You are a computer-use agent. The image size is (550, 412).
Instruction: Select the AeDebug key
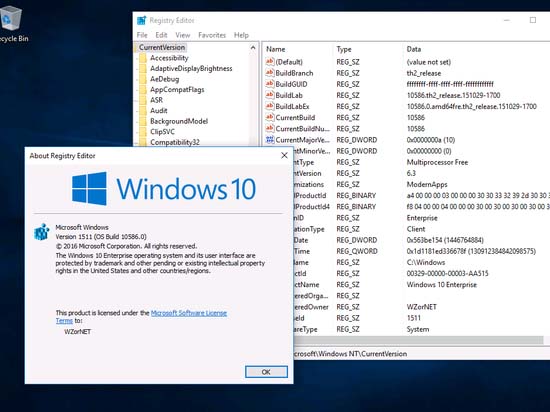tap(165, 79)
